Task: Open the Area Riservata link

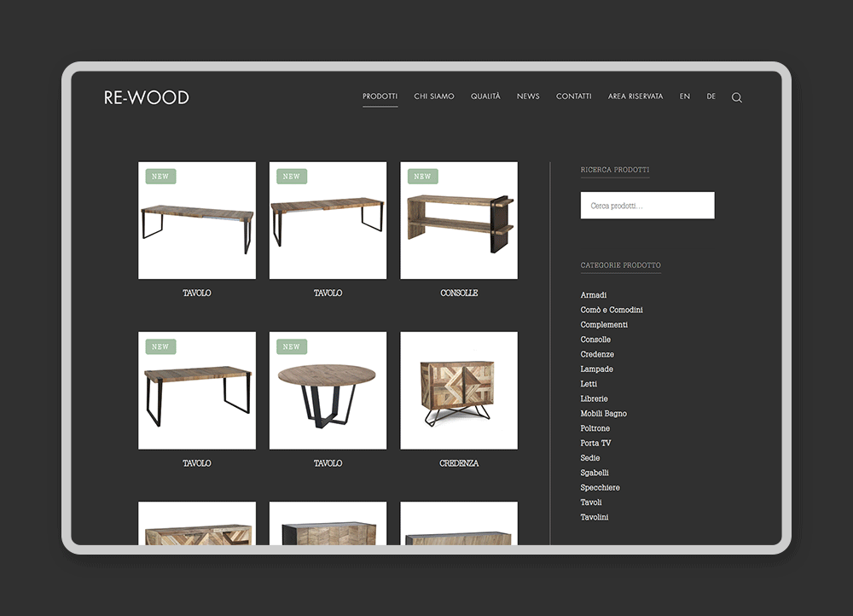Action: tap(635, 96)
